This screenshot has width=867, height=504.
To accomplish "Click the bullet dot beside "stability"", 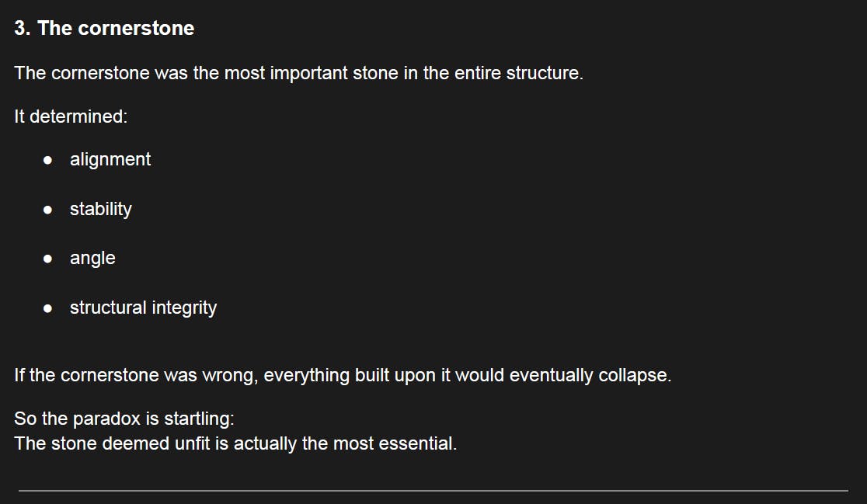I will (48, 210).
